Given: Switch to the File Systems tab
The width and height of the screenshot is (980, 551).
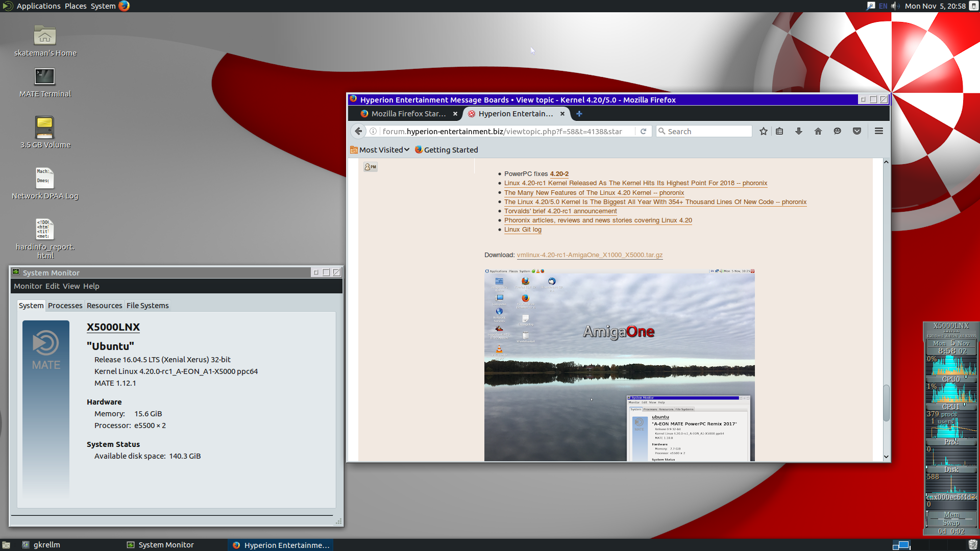Looking at the screenshot, I should (x=148, y=306).
